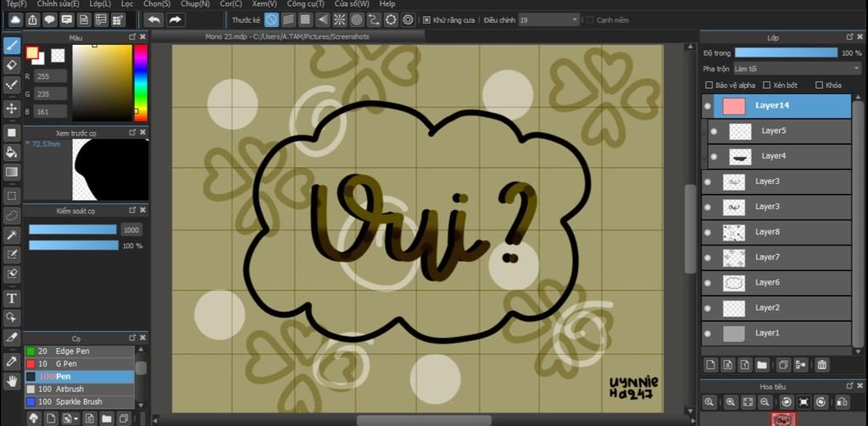Select the Text tool
This screenshot has width=868, height=426.
point(12,299)
